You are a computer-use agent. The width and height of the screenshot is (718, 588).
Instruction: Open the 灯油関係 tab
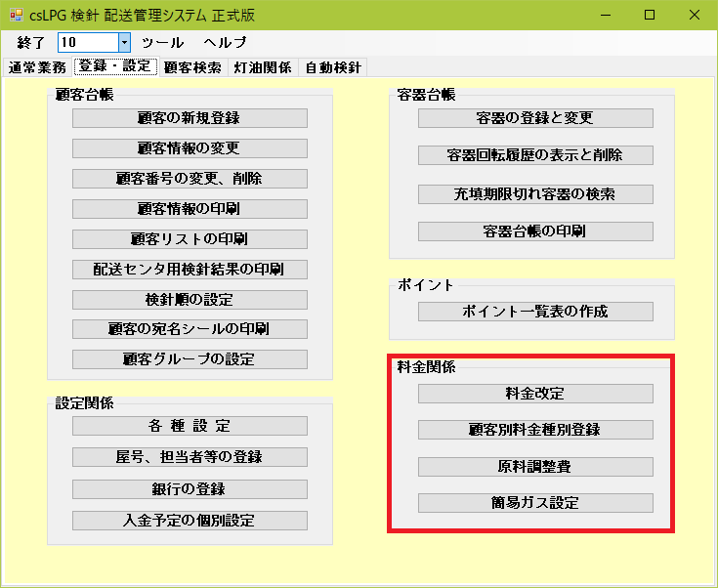263,67
